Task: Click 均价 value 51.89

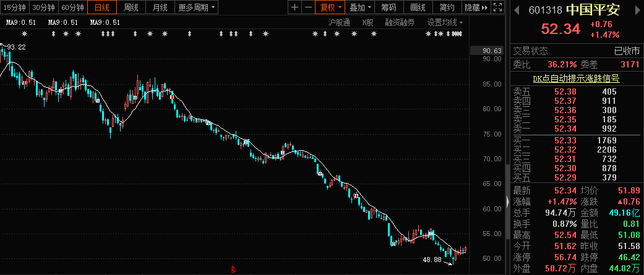Action: tap(629, 190)
